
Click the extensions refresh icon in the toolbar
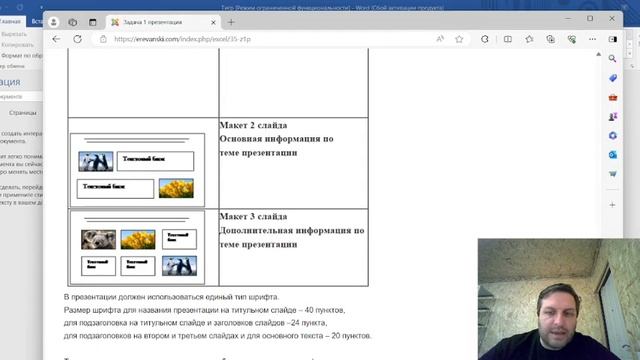pos(484,39)
